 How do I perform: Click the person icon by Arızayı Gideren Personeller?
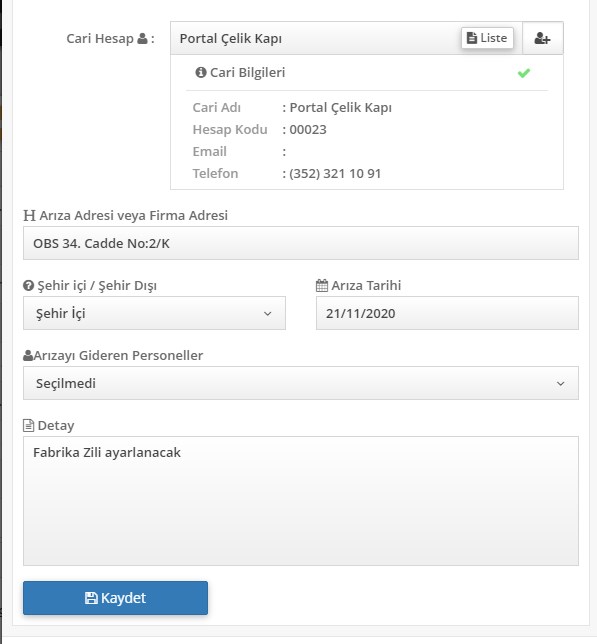[28, 355]
